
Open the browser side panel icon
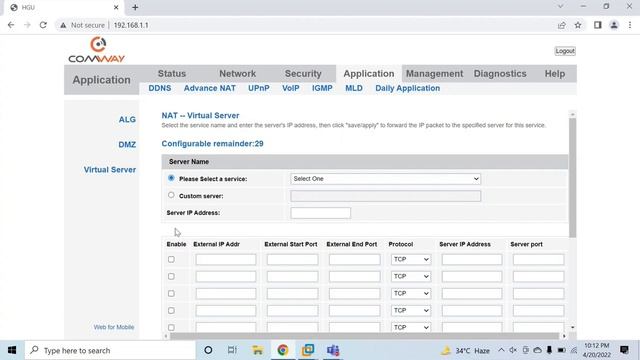598,25
